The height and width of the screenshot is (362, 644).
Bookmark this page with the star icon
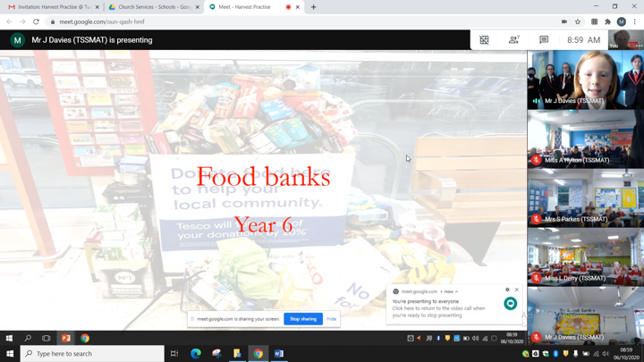(578, 21)
